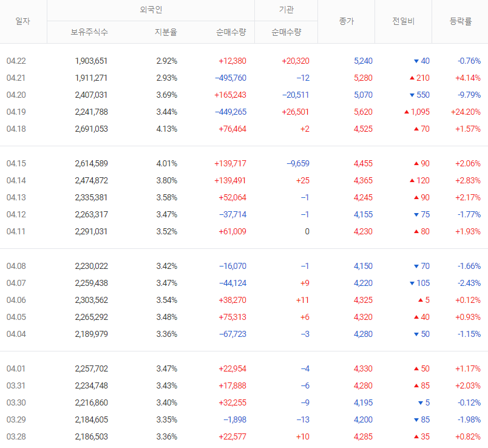The image size is (488, 448).
Task: Select the 04.08 date cell
Action: (16, 266)
